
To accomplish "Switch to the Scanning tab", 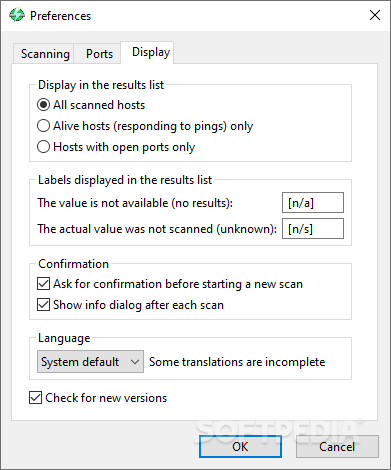I will tap(44, 53).
